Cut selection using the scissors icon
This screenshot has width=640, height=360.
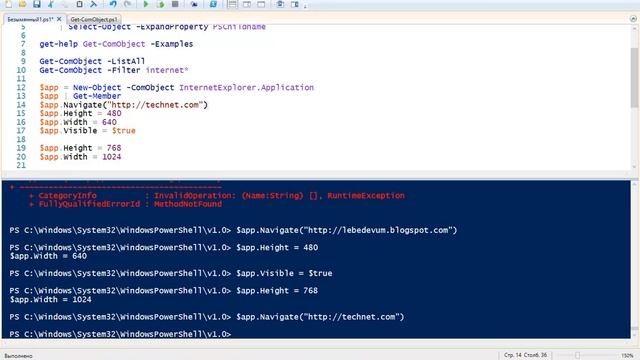51,4
